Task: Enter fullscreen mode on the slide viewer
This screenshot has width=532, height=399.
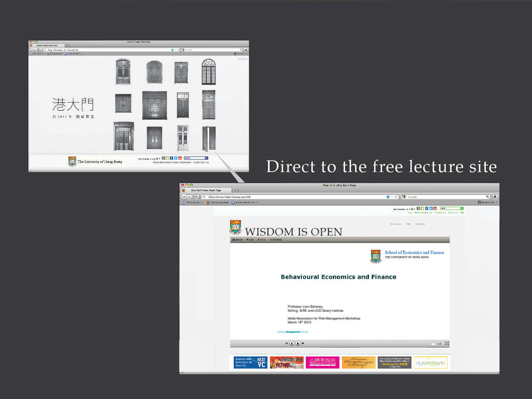Action: click(447, 343)
